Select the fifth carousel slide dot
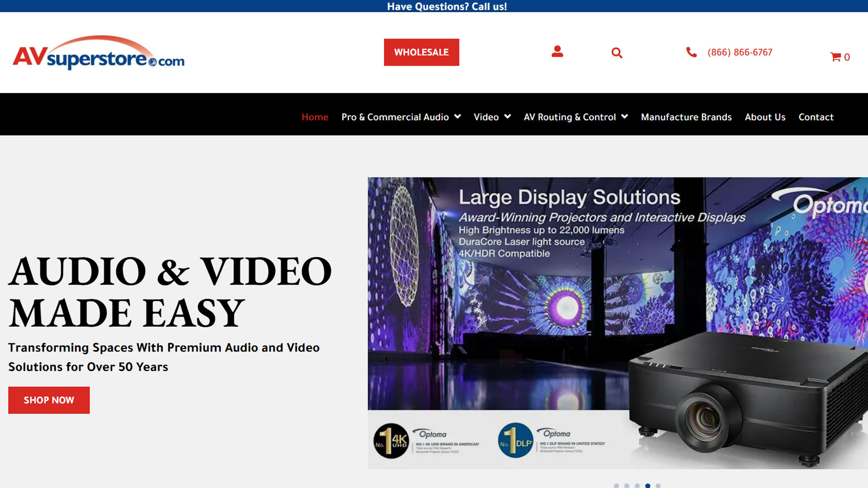Image resolution: width=868 pixels, height=488 pixels. (x=658, y=486)
